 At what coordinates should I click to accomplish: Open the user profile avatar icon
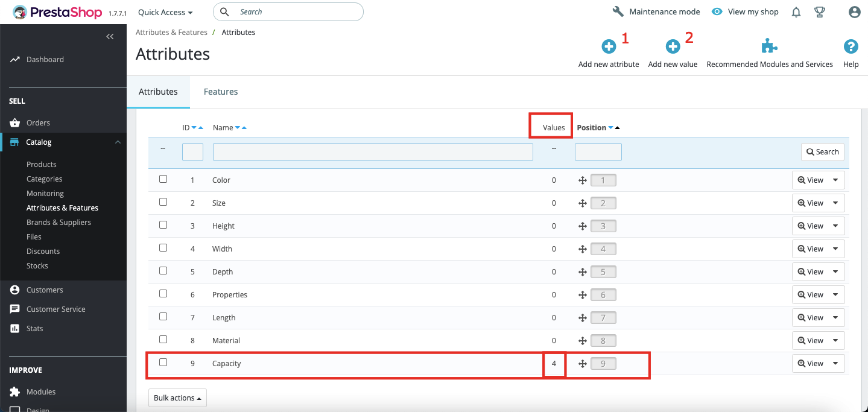point(854,12)
